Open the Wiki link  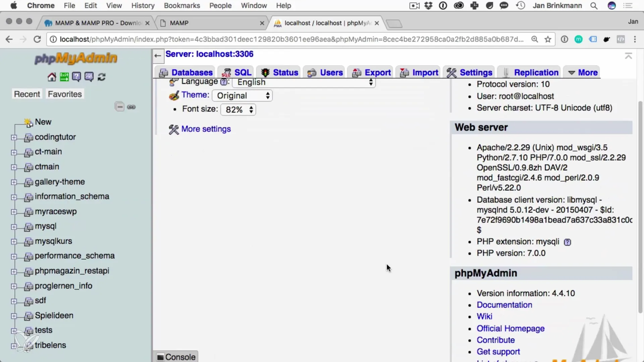click(x=484, y=316)
